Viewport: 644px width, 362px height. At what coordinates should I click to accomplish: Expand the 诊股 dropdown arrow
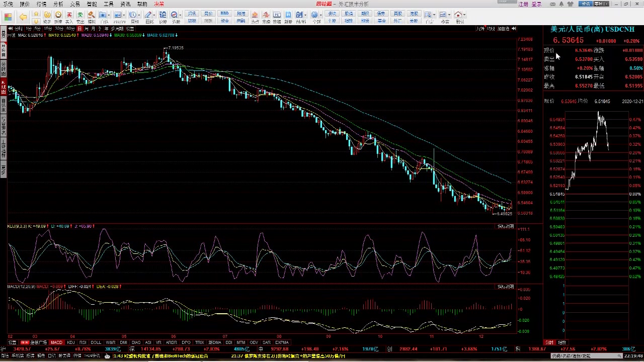pos(181,15)
